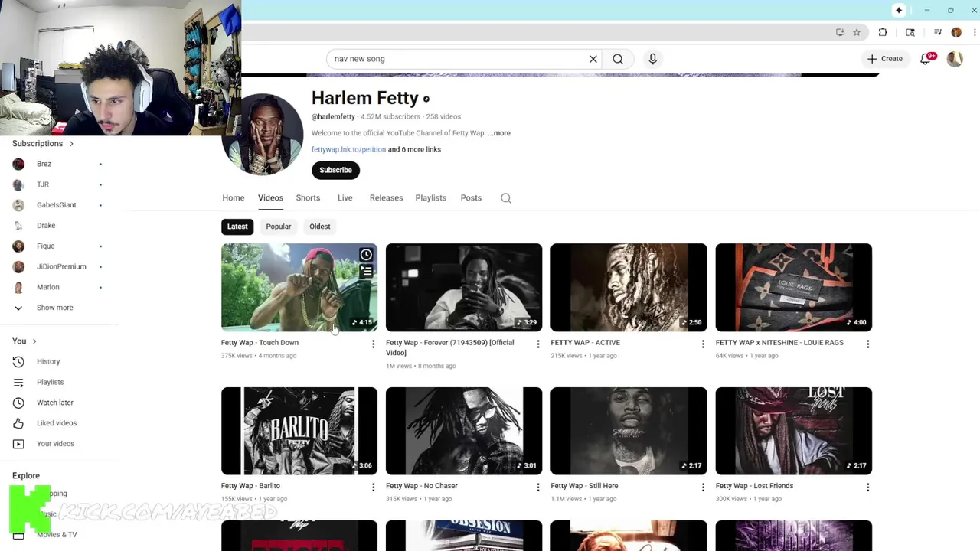Open the notifications bell
The height and width of the screenshot is (551, 980).
coord(926,59)
